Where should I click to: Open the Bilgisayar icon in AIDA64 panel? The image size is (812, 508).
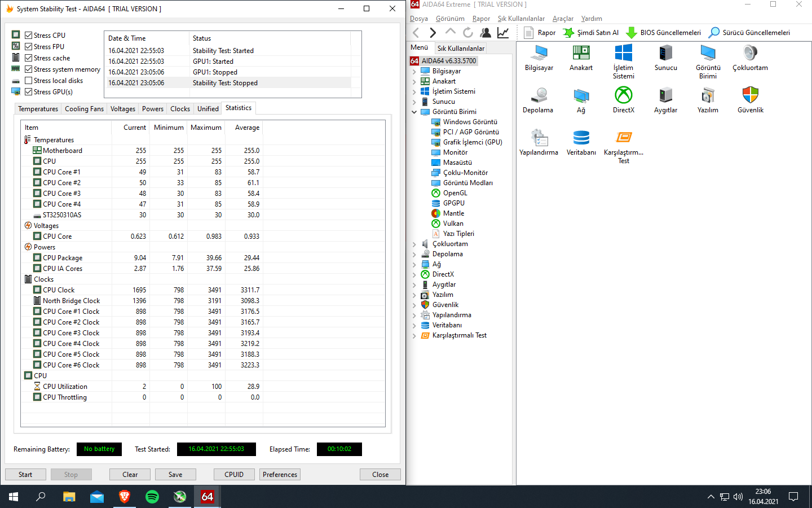coord(539,58)
